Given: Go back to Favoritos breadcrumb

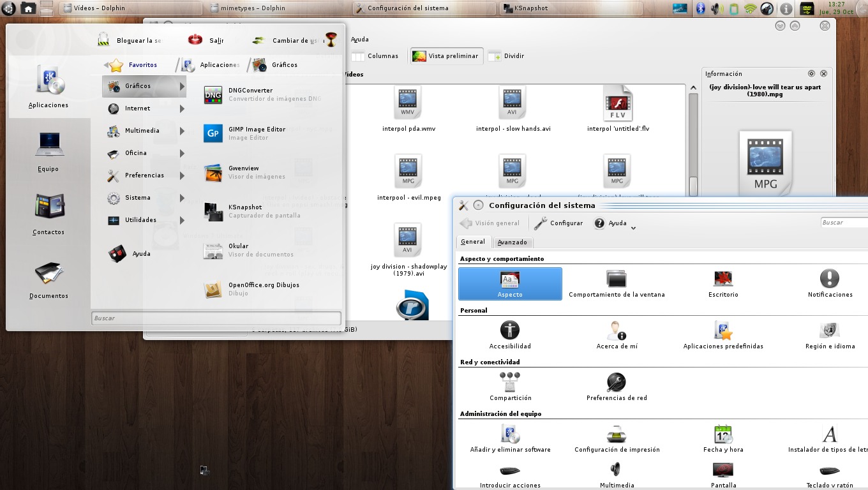Looking at the screenshot, I should [x=134, y=65].
